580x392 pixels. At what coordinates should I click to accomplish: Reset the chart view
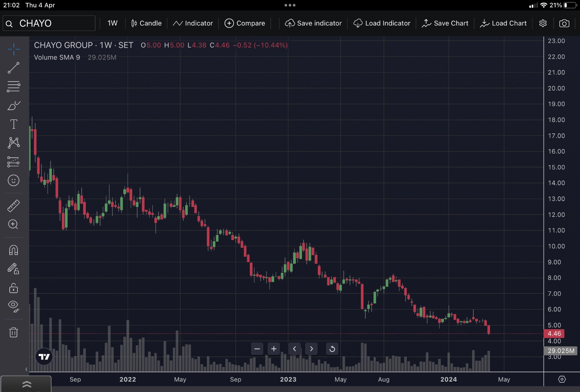tap(332, 349)
